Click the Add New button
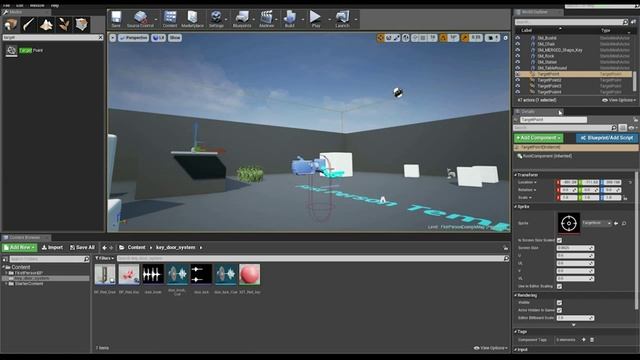This screenshot has width=640, height=360. [x=19, y=247]
